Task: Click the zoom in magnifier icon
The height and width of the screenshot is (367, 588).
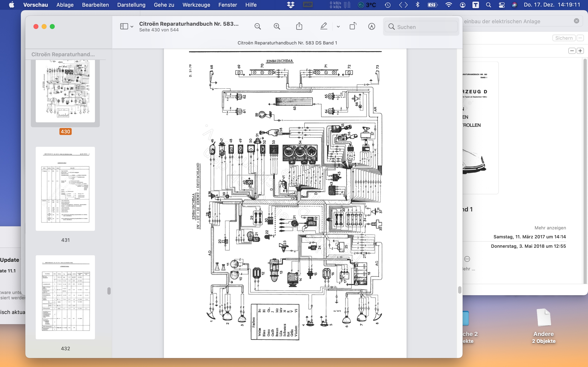Action: (x=277, y=26)
